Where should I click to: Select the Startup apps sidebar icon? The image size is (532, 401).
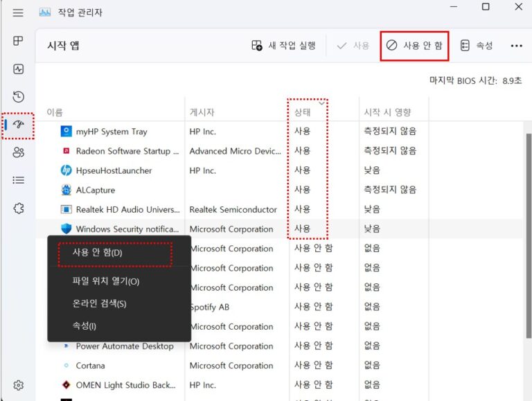click(x=18, y=125)
